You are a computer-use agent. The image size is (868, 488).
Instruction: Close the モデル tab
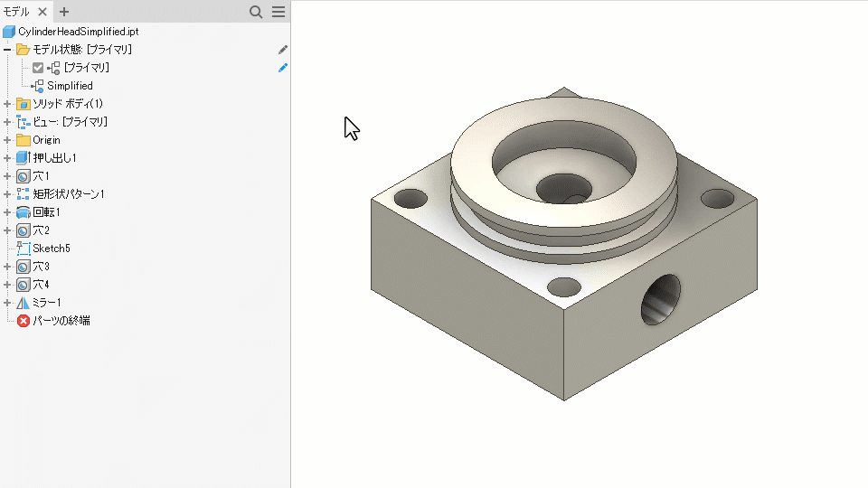pos(42,12)
